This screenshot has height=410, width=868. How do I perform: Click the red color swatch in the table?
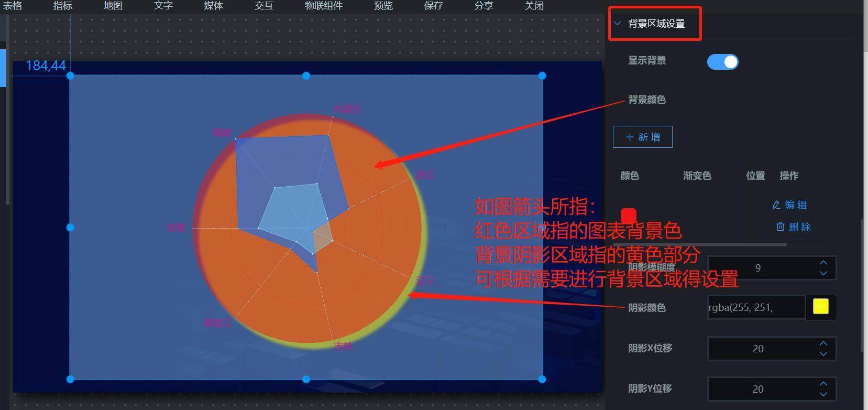coord(629,215)
